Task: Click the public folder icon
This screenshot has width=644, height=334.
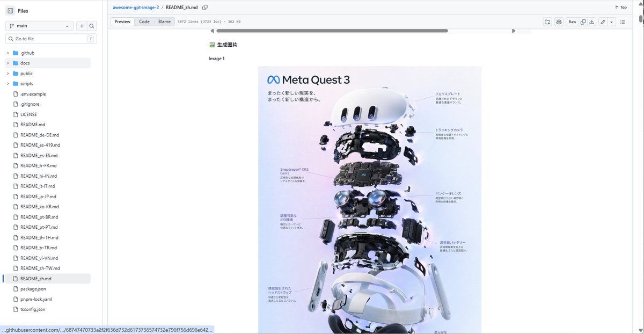Action: point(16,74)
